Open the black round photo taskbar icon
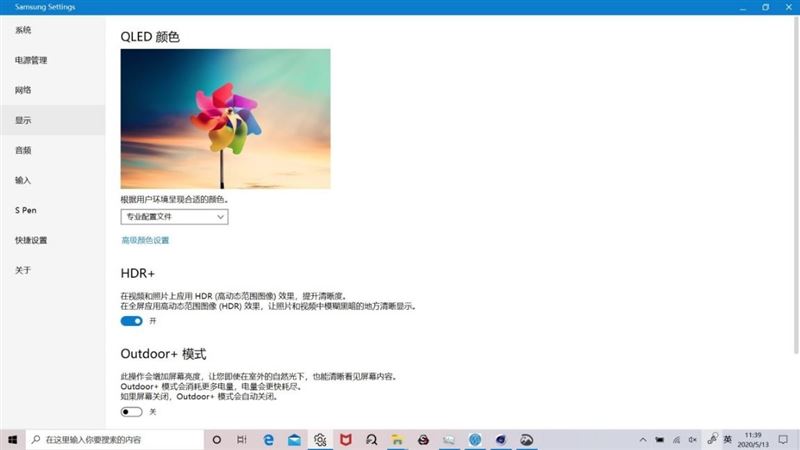The image size is (800, 450). pos(527,440)
